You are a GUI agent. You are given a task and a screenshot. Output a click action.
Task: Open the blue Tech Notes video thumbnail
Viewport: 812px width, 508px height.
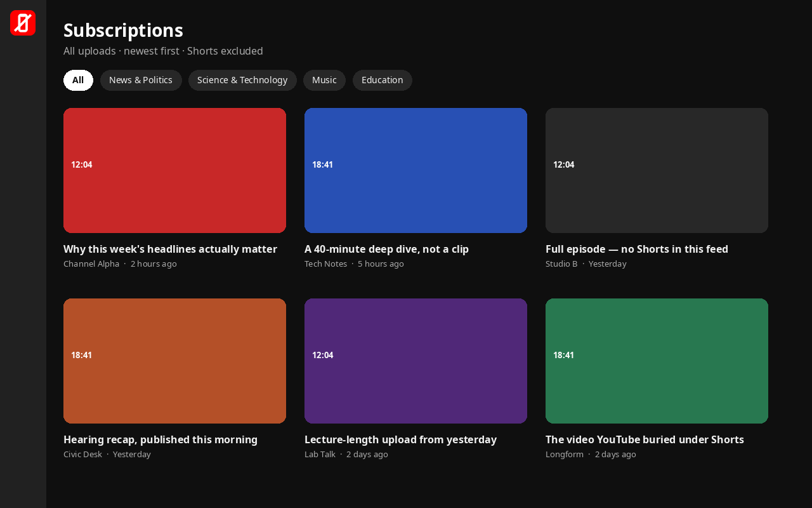416,170
